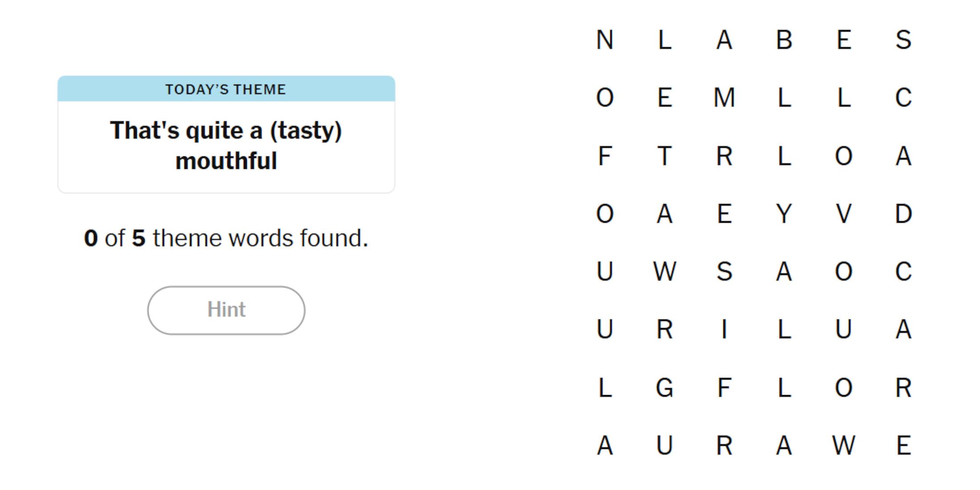The height and width of the screenshot is (490, 980).
Task: Pick the W between A and E
Action: [844, 445]
